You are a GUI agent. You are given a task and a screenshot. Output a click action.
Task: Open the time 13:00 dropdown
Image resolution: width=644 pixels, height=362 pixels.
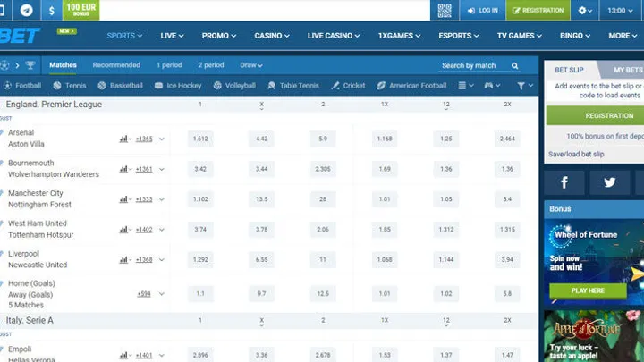[x=620, y=10]
